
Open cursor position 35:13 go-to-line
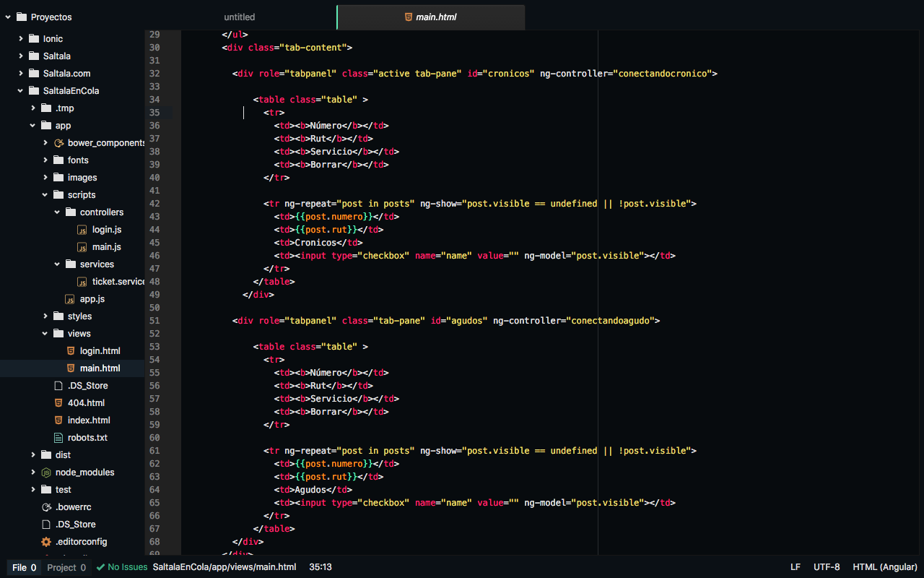(321, 567)
